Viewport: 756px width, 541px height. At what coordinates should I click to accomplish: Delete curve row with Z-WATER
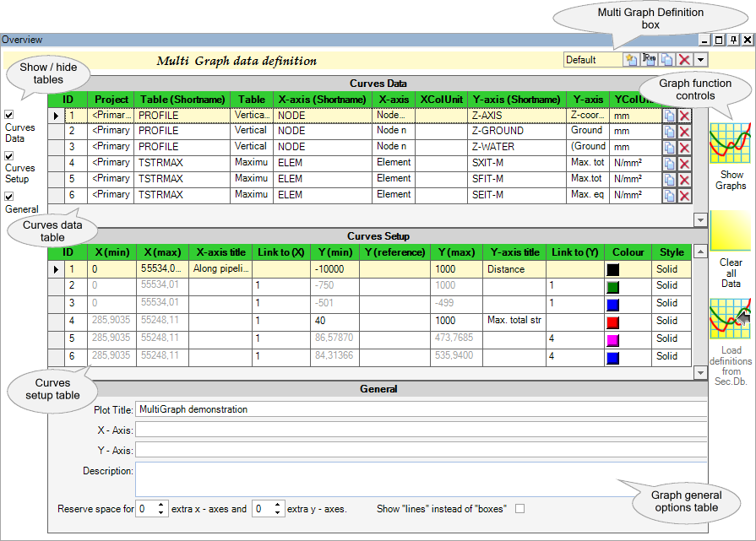tap(684, 148)
